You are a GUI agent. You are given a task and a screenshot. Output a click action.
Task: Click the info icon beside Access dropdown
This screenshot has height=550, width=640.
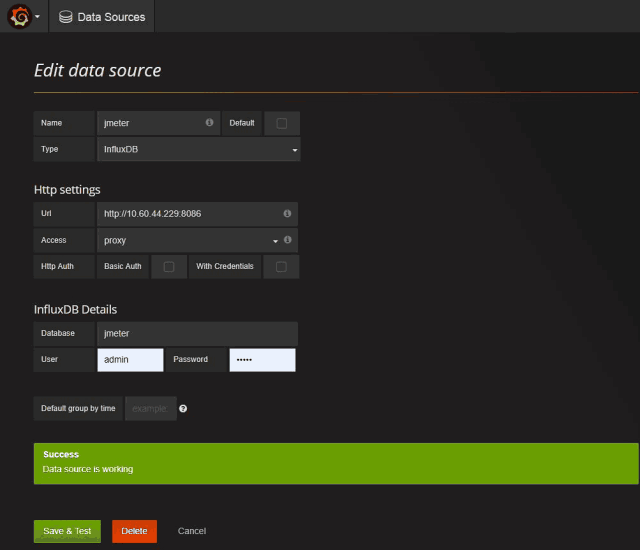288,240
